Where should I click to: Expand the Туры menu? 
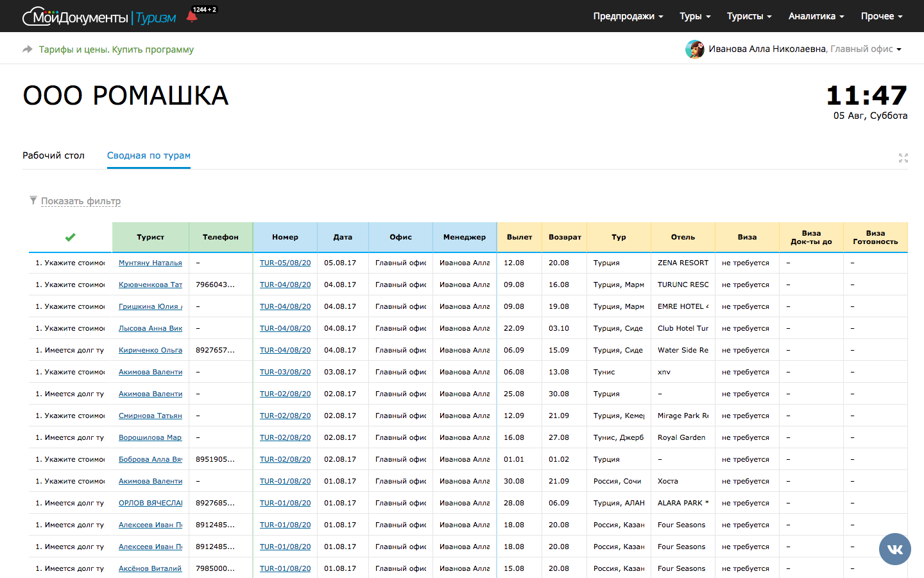pos(695,16)
